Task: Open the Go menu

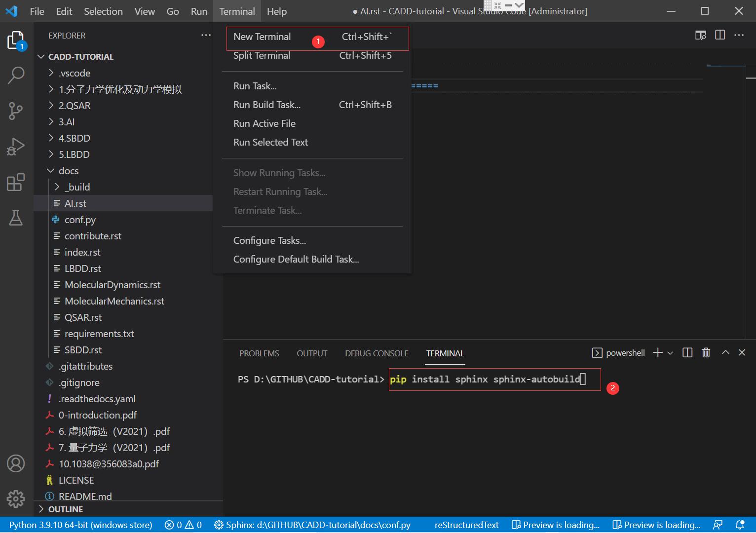Action: tap(173, 11)
